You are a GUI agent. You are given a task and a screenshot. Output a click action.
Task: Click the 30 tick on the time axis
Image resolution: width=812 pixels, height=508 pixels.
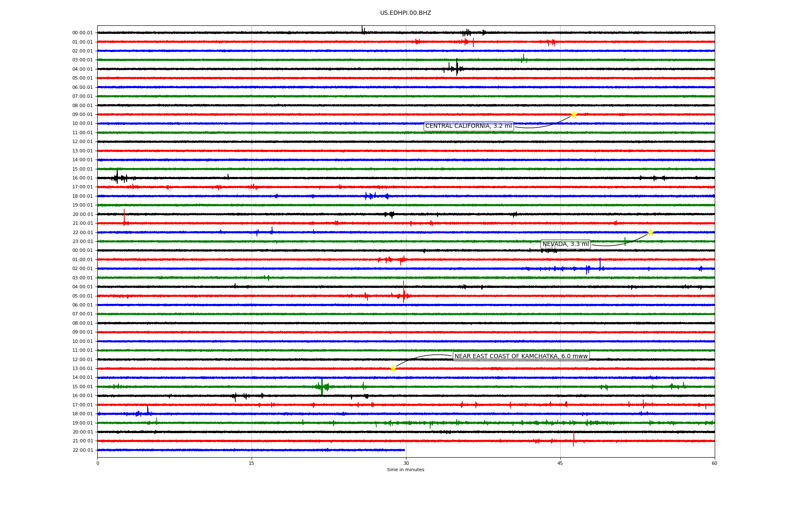406,463
